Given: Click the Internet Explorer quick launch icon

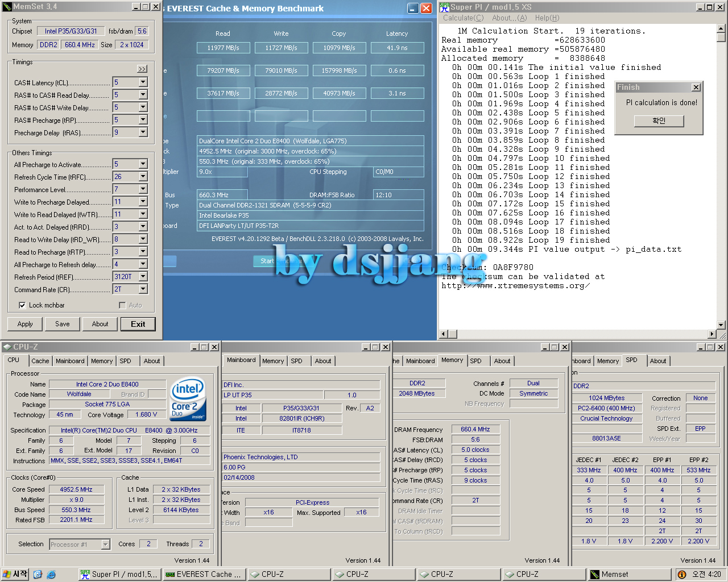Looking at the screenshot, I should [51, 575].
